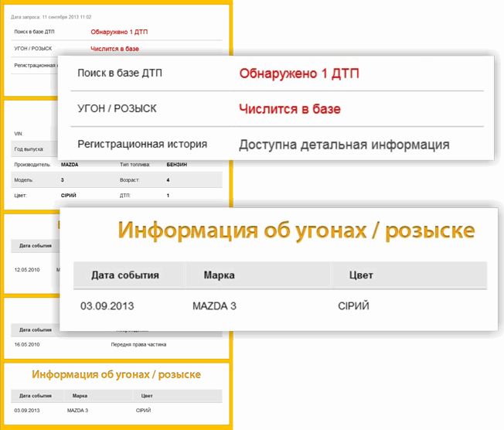Click small 'СІРИЙ' in bottom theft table
This screenshot has width=504, height=430.
click(x=143, y=411)
